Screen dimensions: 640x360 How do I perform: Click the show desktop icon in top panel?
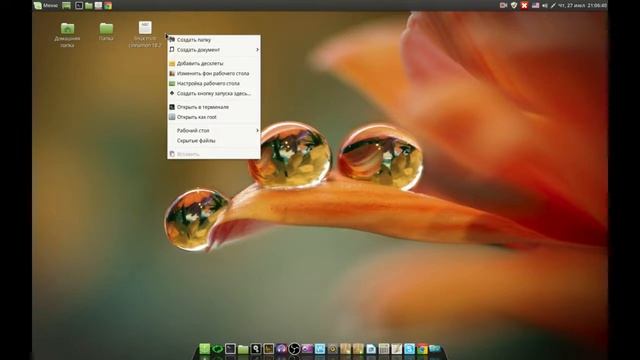[x=66, y=5]
